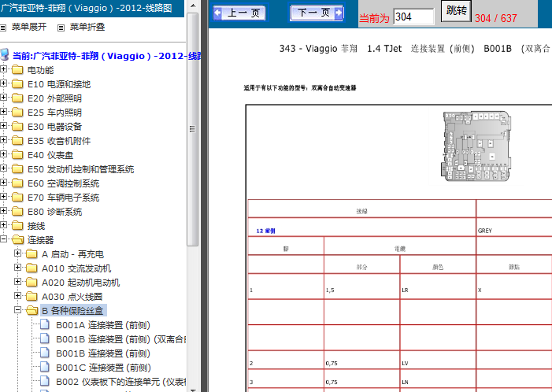Collapse the B 各种保险丝盒 folder
The width and height of the screenshot is (552, 392).
(x=17, y=309)
